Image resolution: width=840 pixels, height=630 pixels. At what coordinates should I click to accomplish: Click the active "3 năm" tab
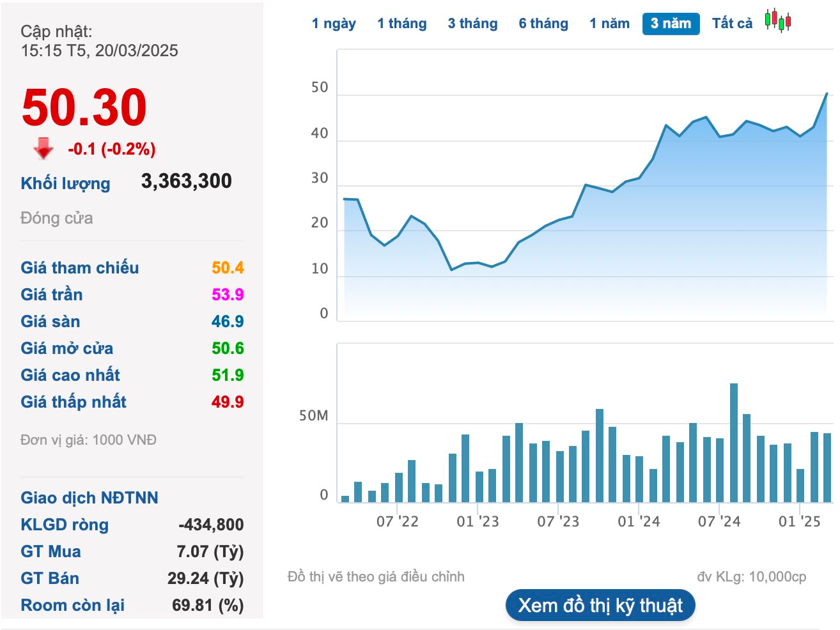(671, 24)
